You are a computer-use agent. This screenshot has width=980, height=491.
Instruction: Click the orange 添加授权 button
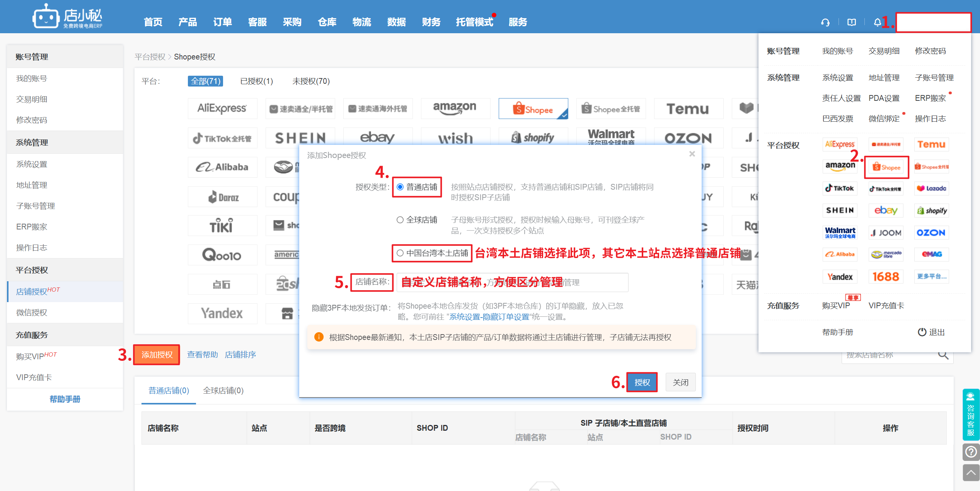(x=157, y=355)
